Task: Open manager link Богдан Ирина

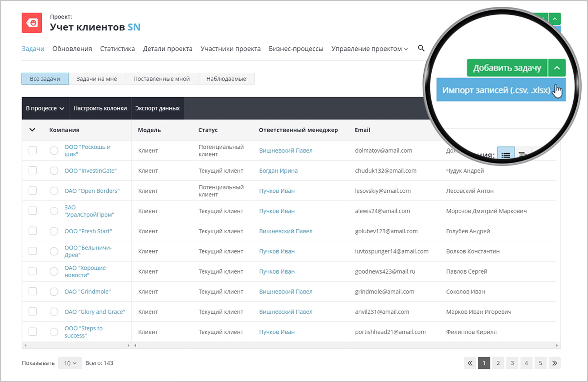Action: pos(279,171)
